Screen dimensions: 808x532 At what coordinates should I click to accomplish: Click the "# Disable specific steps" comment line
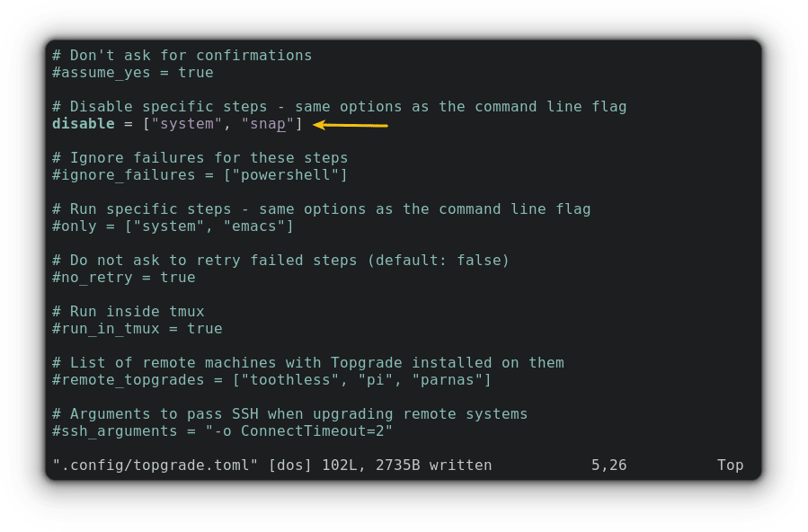tap(339, 107)
